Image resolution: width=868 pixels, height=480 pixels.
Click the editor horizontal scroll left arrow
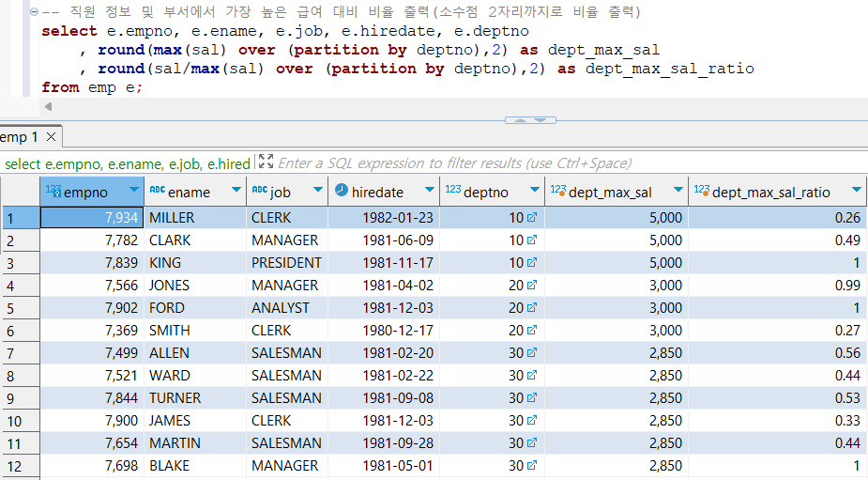[x=48, y=106]
